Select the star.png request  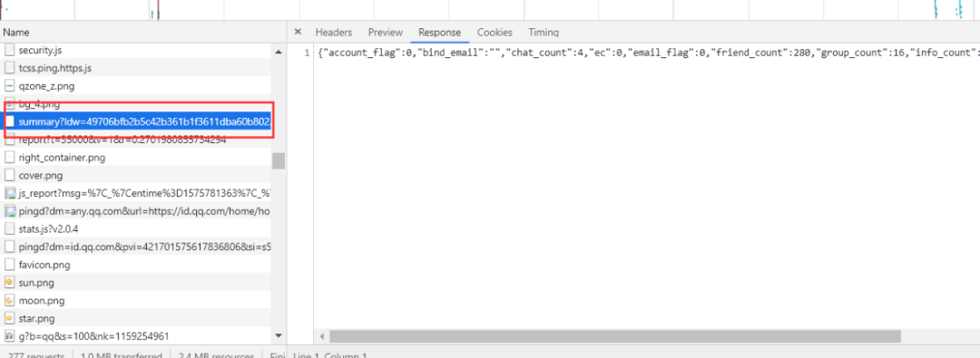136,319
